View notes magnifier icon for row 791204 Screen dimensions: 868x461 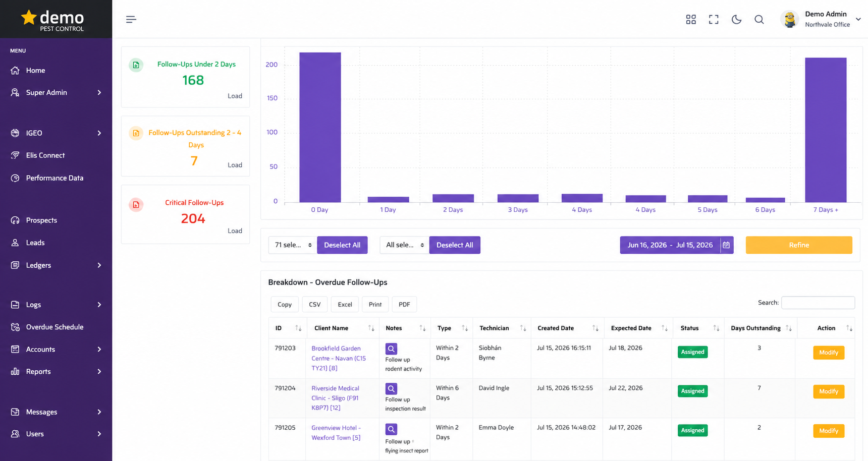pyautogui.click(x=391, y=389)
